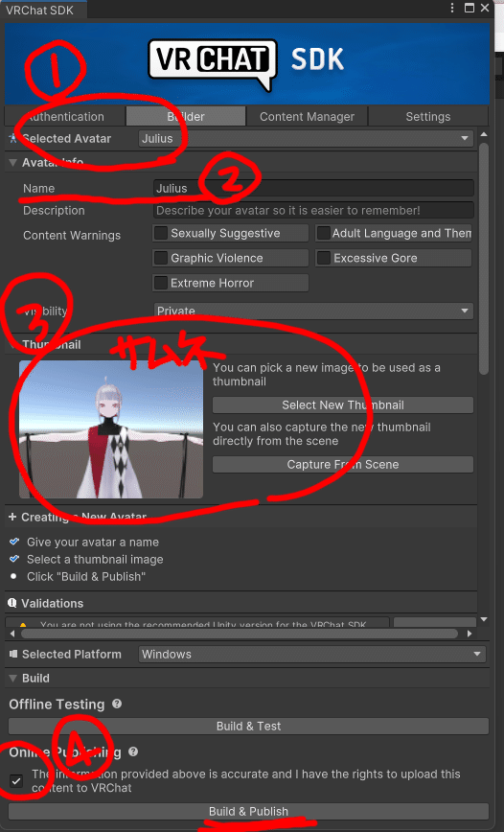Click the Unity version validation warning row
Image resolution: width=504 pixels, height=832 pixels.
197,623
